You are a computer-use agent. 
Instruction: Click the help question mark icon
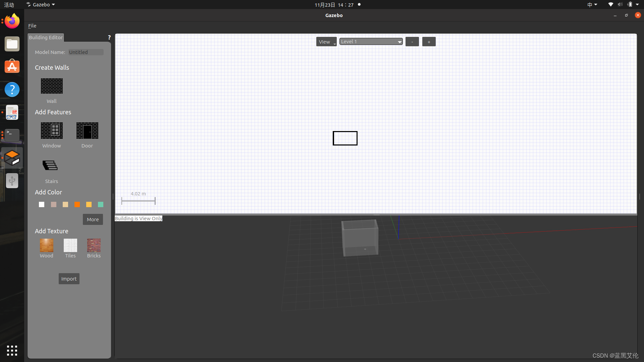(x=109, y=38)
